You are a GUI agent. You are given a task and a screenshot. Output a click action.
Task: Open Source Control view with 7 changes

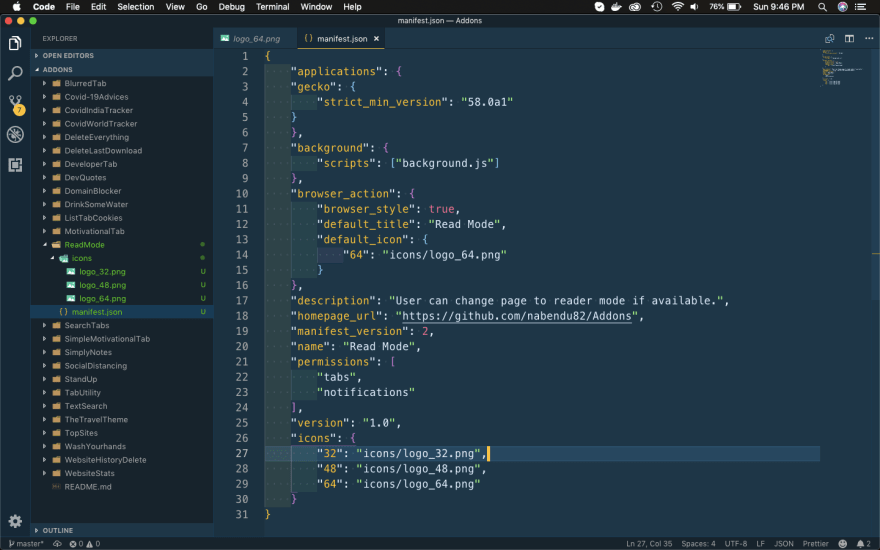(15, 104)
